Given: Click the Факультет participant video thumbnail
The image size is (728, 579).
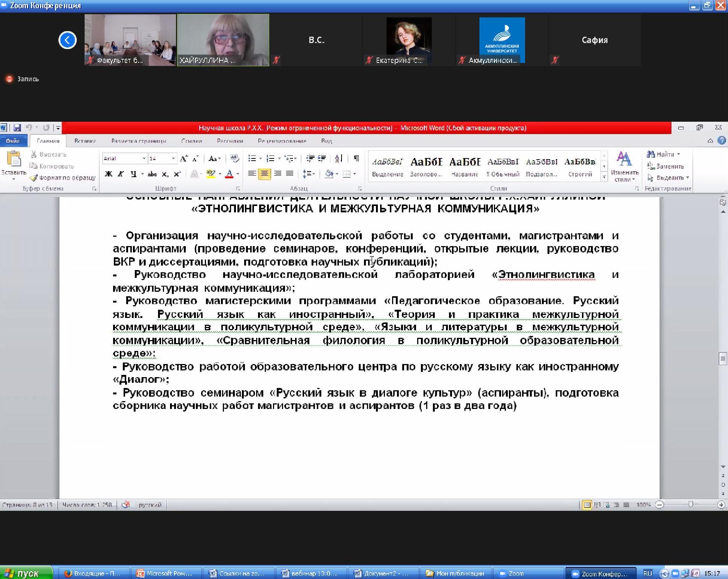Looking at the screenshot, I should (130, 40).
